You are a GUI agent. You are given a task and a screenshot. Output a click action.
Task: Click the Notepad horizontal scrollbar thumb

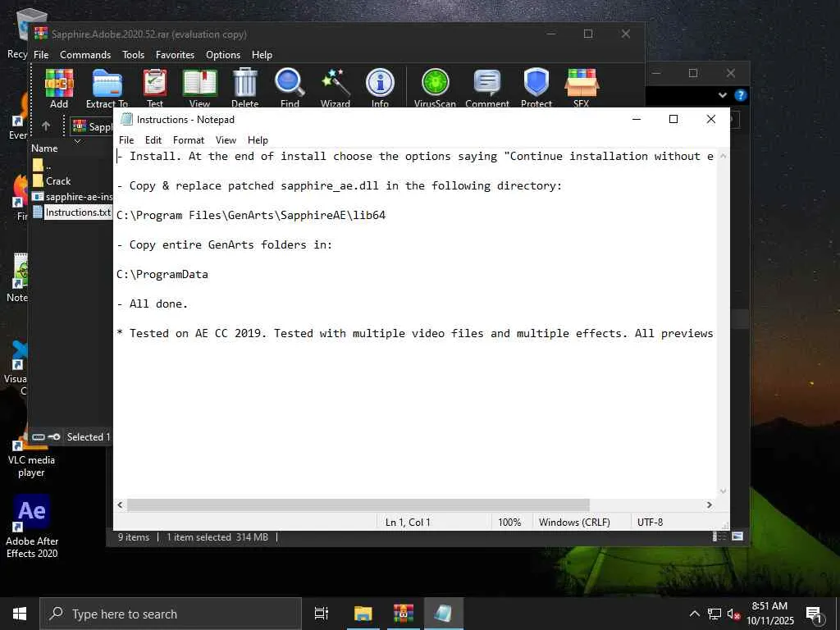[358, 504]
